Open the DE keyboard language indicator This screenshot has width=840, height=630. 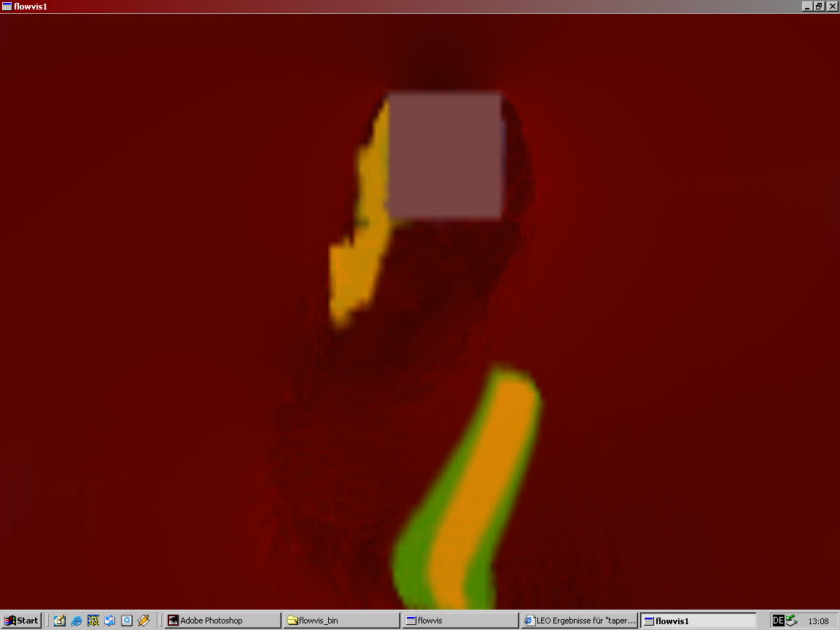[778, 621]
